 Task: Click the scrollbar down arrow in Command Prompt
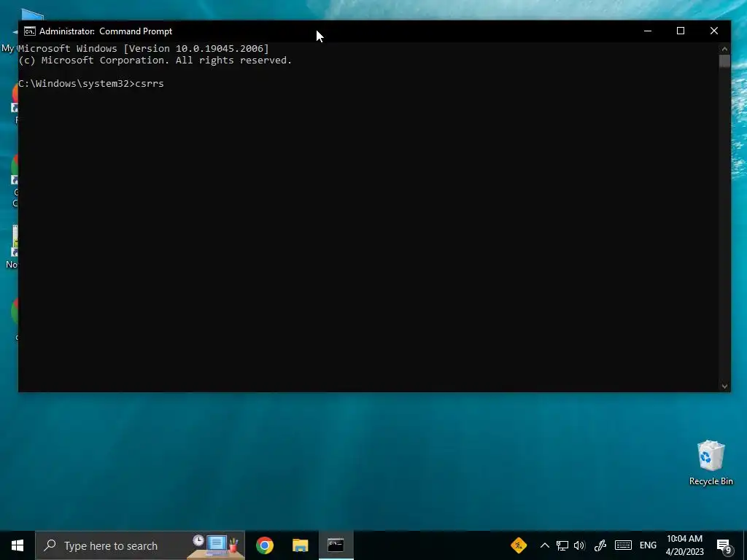pyautogui.click(x=724, y=386)
